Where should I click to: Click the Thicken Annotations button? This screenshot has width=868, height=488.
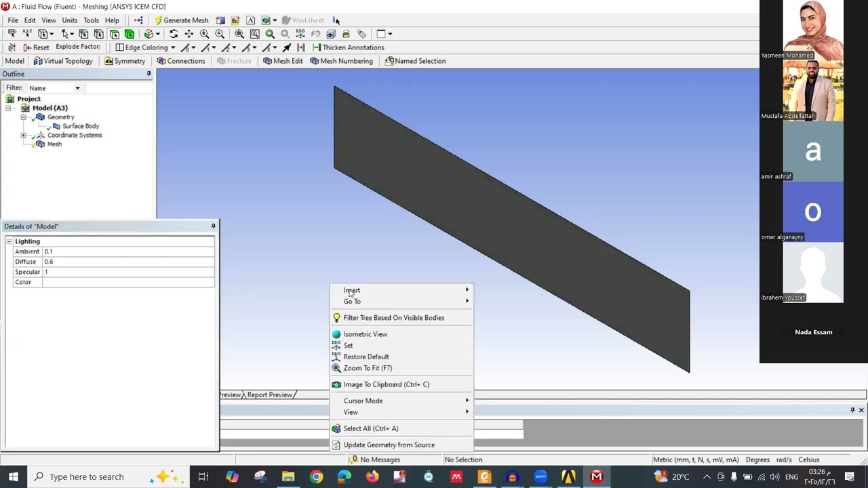click(x=348, y=47)
